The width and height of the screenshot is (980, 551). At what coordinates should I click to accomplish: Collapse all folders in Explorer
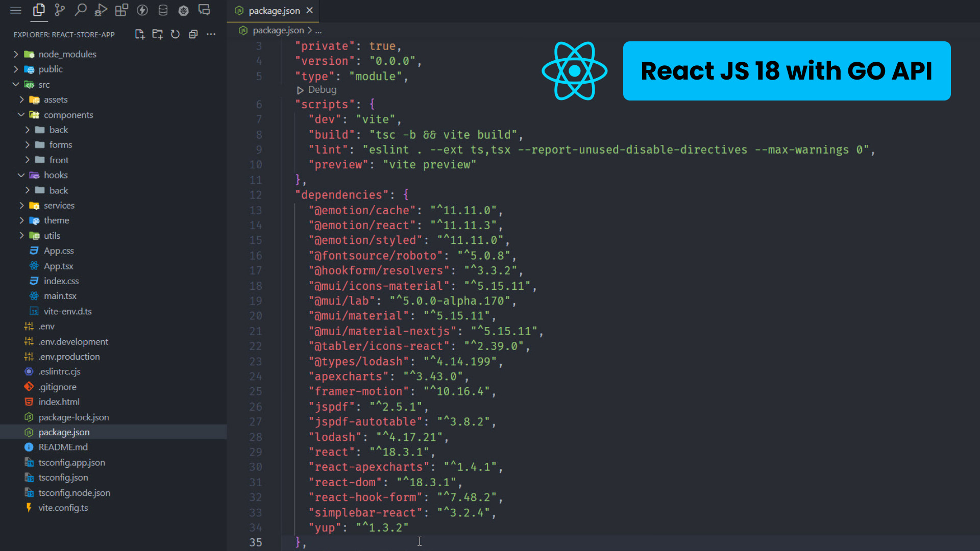click(193, 34)
